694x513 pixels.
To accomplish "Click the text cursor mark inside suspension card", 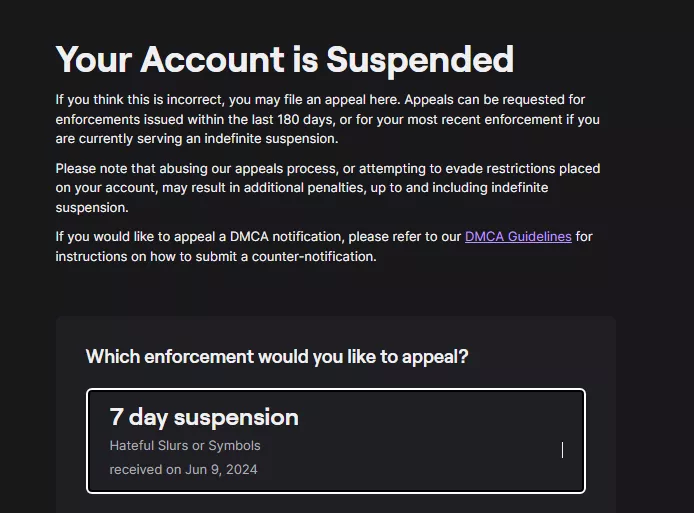I will (x=562, y=450).
